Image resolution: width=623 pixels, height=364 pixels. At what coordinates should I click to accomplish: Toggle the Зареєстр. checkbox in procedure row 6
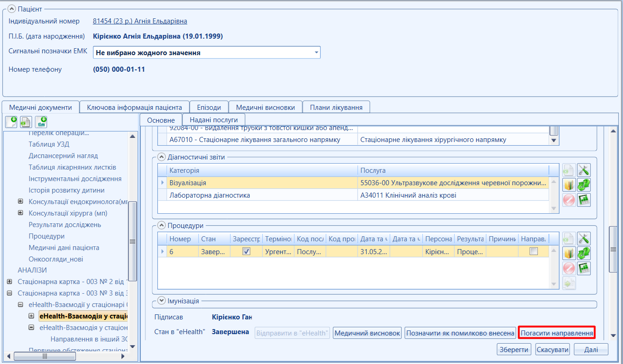pyautogui.click(x=246, y=251)
